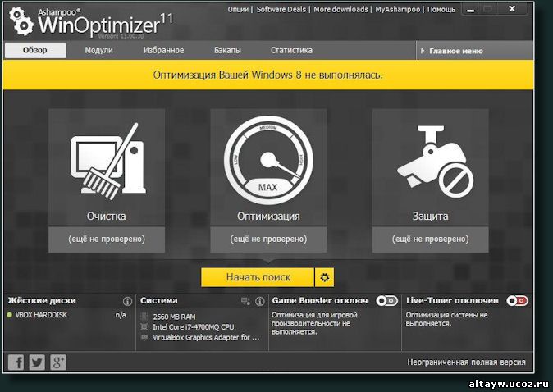Toggle Live-Tuner switch on
This screenshot has height=392, width=553.
click(x=517, y=301)
